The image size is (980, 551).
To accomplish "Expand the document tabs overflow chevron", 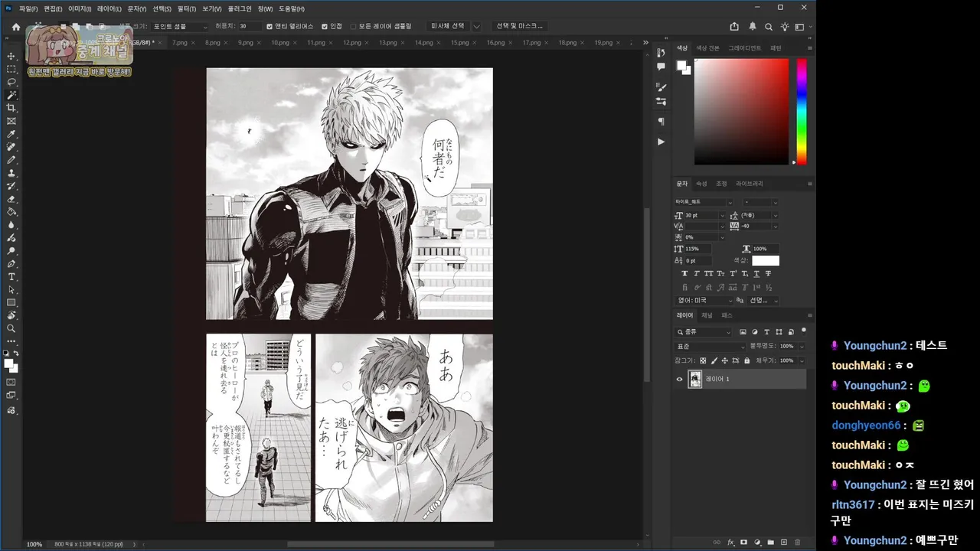I will pyautogui.click(x=645, y=43).
